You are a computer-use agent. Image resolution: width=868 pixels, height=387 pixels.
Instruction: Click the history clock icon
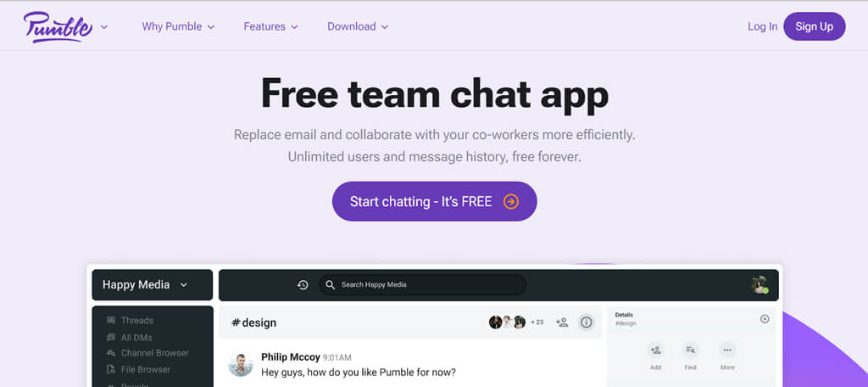point(303,285)
